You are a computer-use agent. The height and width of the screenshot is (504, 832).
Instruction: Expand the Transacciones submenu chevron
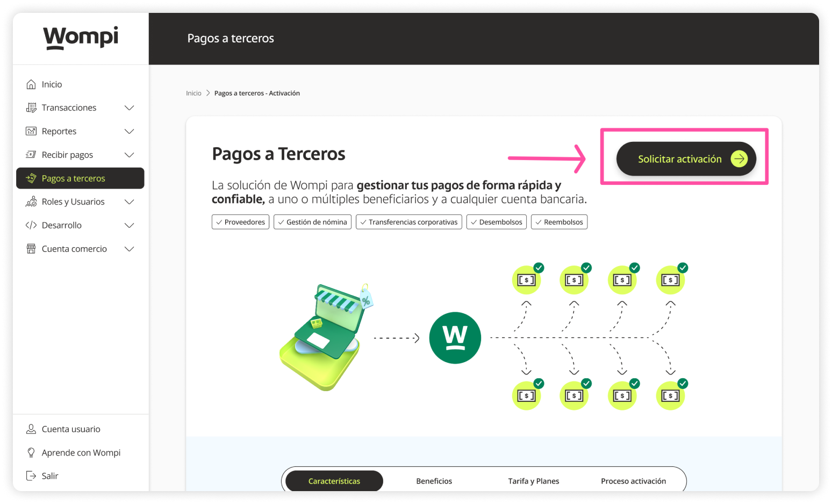[x=129, y=108]
